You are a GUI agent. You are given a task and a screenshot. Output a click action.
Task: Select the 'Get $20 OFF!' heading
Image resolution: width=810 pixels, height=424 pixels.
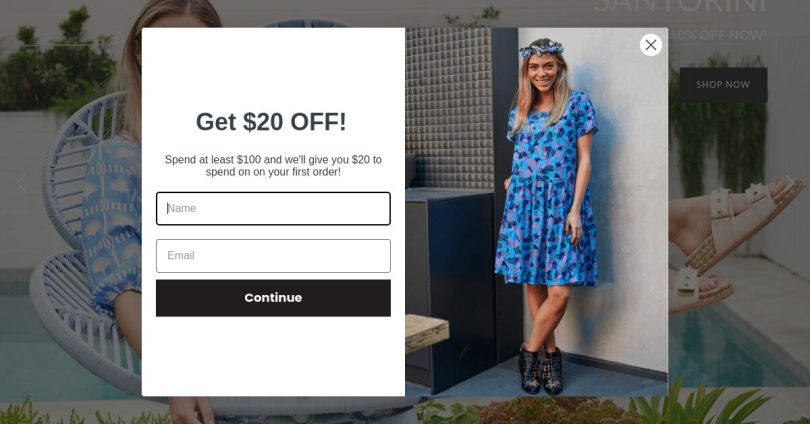coord(271,122)
